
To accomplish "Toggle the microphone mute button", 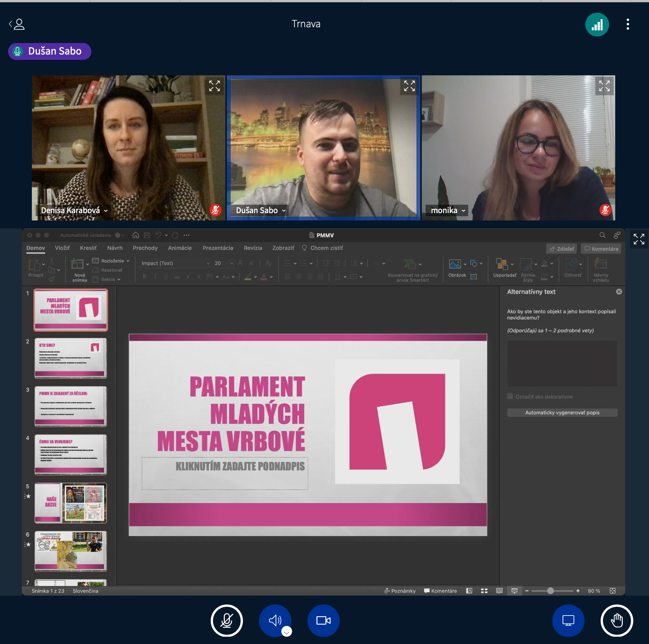I will point(226,620).
